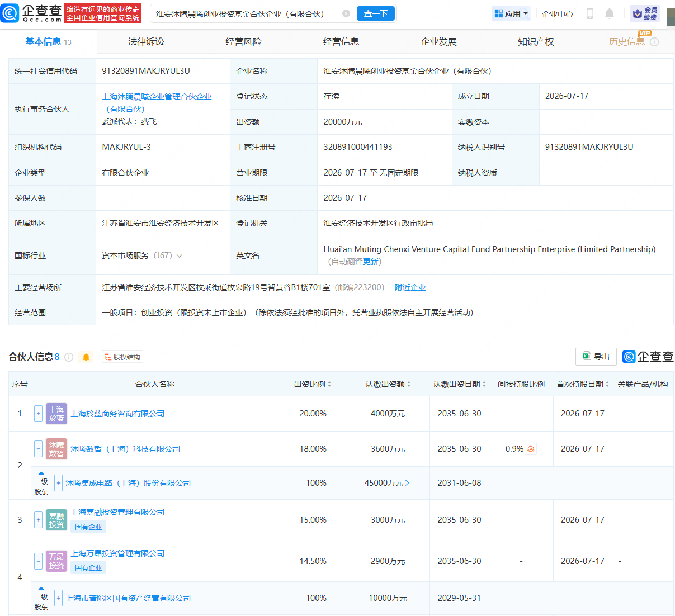This screenshot has height=616, width=675.
Task: Open 上海於蓝商务咨询有限公司 link
Action: tap(117, 414)
